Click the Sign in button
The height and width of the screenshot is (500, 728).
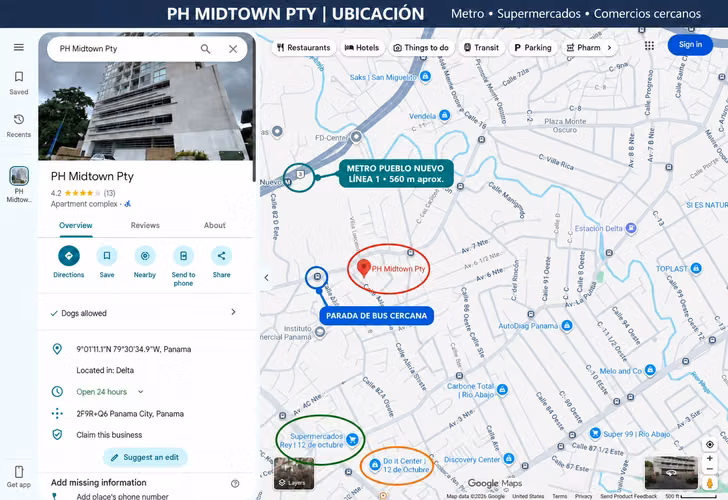[x=690, y=45]
